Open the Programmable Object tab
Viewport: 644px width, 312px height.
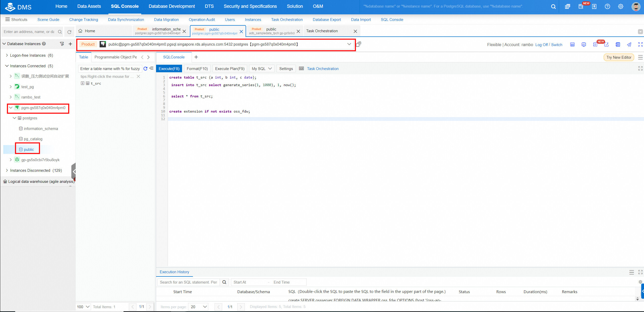115,57
